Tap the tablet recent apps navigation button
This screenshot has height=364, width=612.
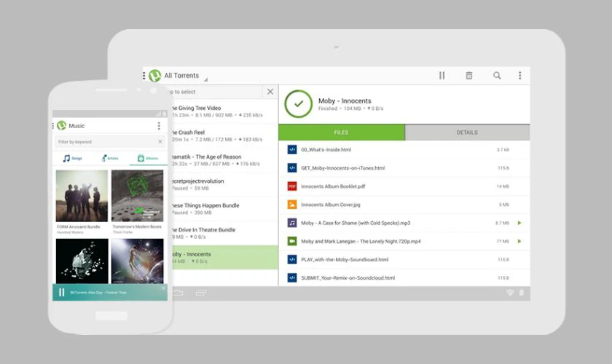[200, 293]
